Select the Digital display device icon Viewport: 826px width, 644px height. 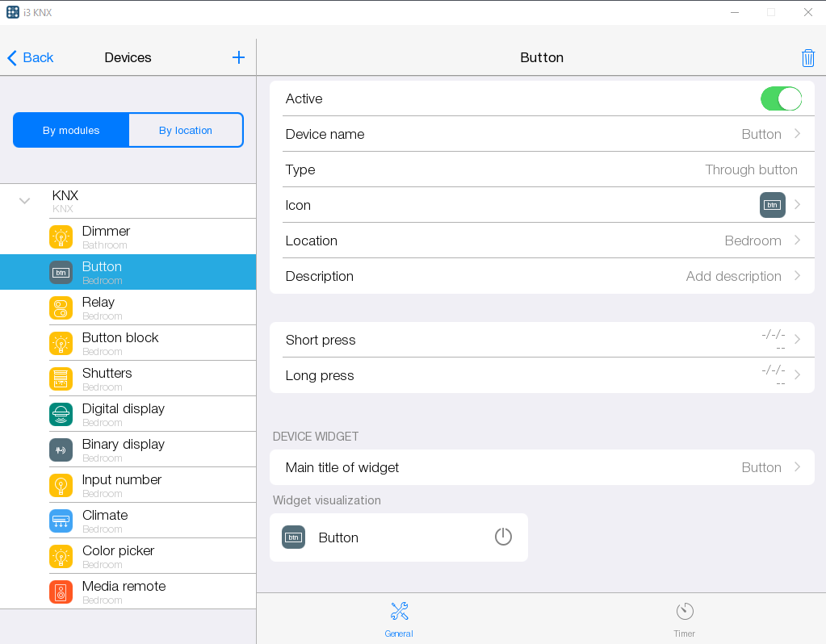(61, 414)
